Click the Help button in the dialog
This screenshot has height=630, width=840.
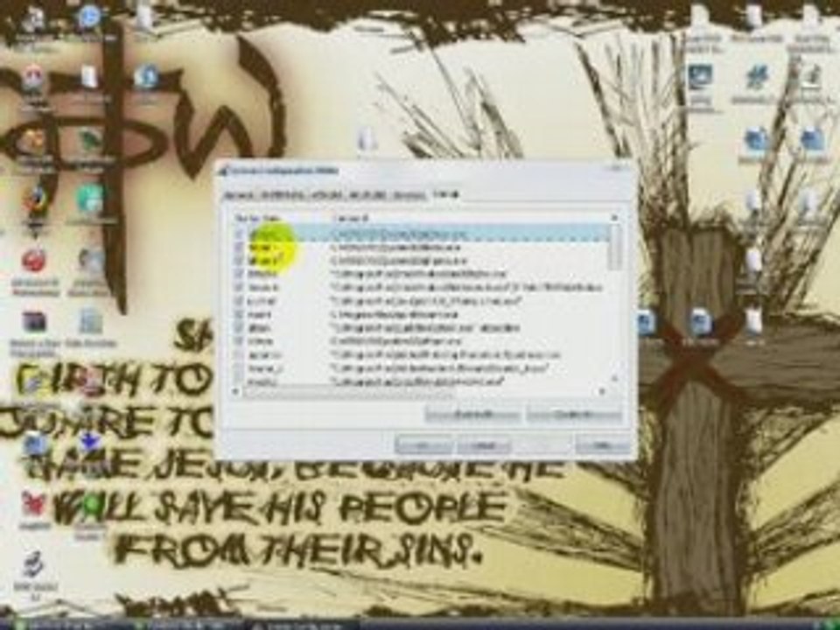pyautogui.click(x=602, y=445)
